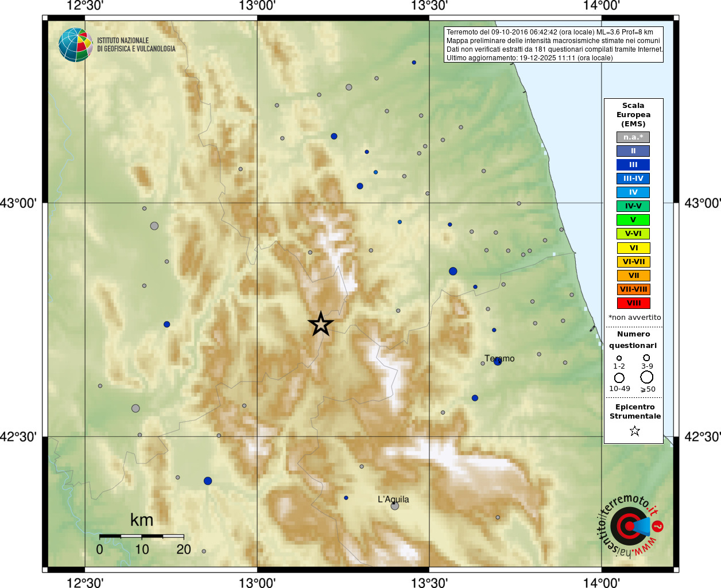Click 'Istituto Nazionale di Geofisica' text
Viewport: 721px width, 588px height.
pos(136,45)
